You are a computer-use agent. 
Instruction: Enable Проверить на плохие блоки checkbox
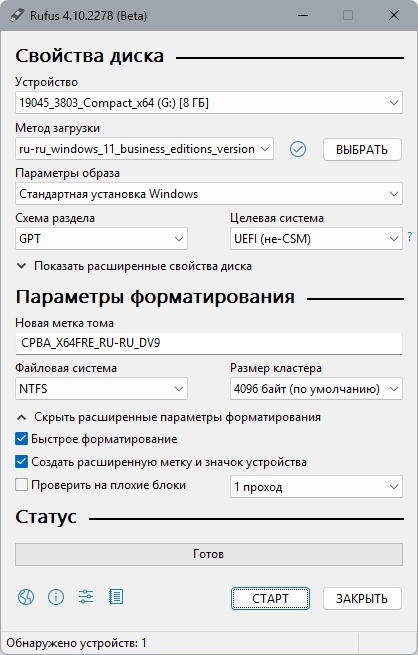[x=21, y=485]
